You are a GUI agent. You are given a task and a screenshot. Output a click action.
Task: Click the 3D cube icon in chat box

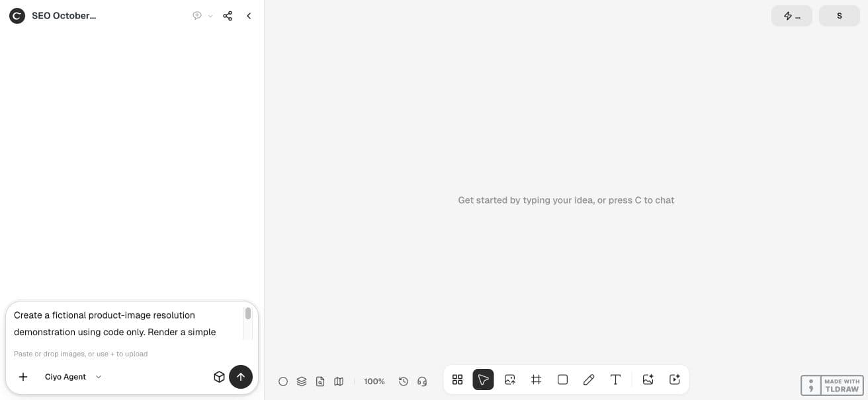coord(219,377)
